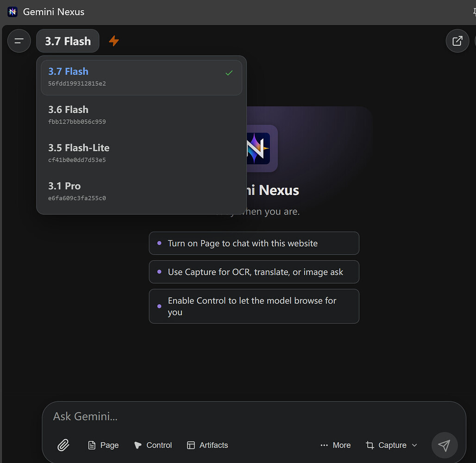Click 'Turn on Page to chat' suggestion

pyautogui.click(x=254, y=243)
